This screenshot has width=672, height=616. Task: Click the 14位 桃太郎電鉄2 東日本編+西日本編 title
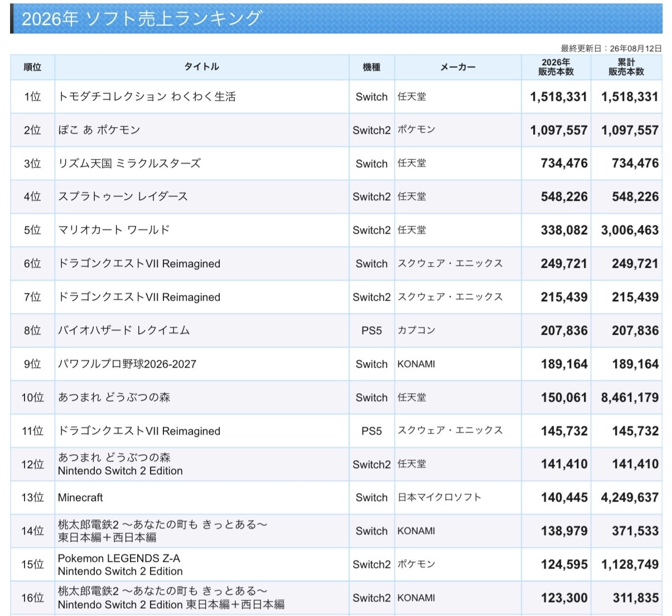point(163,531)
